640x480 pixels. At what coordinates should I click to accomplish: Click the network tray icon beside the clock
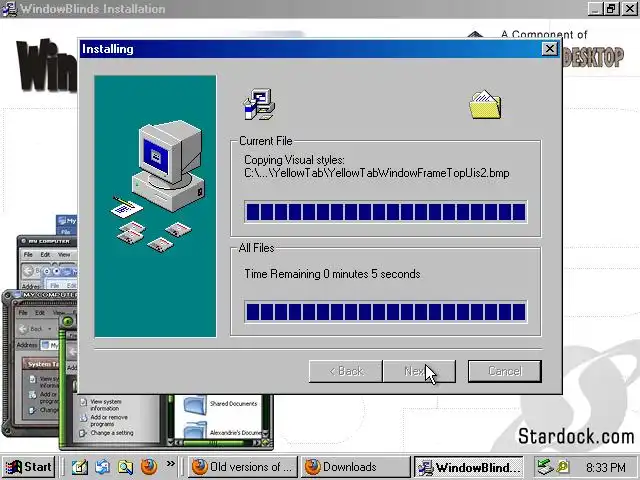pyautogui.click(x=545, y=467)
